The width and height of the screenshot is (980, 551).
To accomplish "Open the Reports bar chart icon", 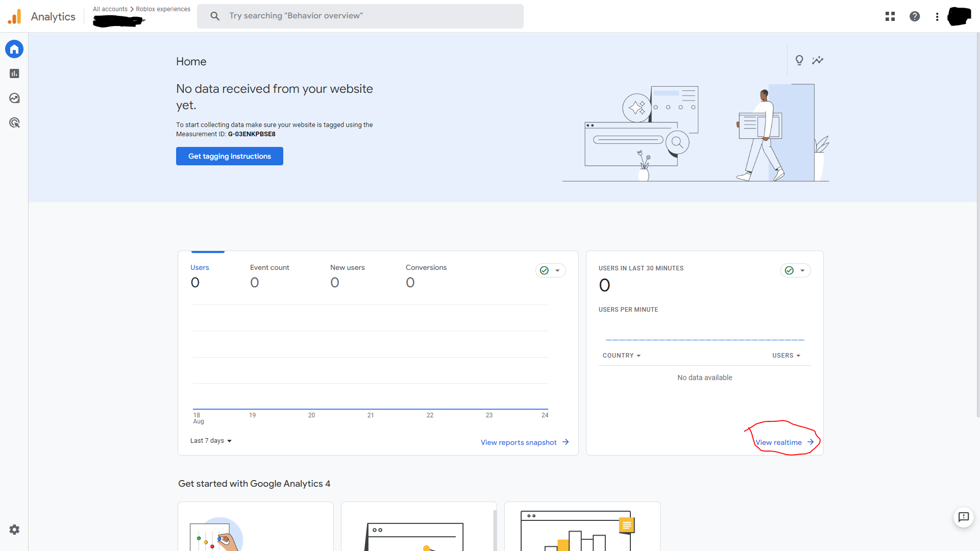I will click(x=14, y=73).
